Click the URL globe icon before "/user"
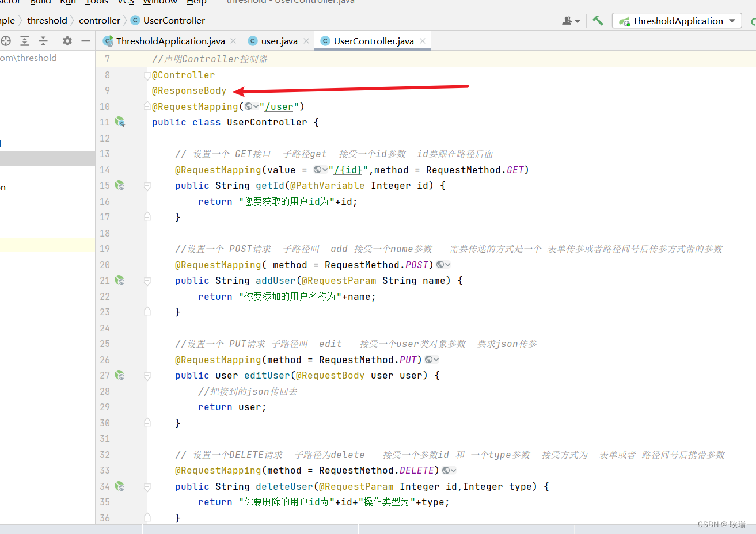756x534 pixels. [251, 106]
